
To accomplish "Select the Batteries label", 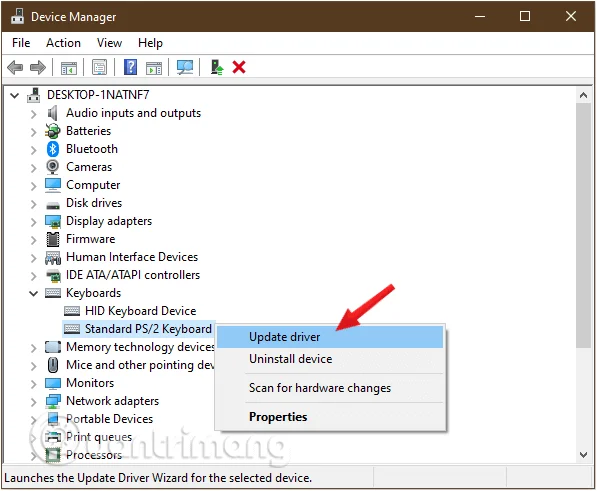I will [88, 131].
